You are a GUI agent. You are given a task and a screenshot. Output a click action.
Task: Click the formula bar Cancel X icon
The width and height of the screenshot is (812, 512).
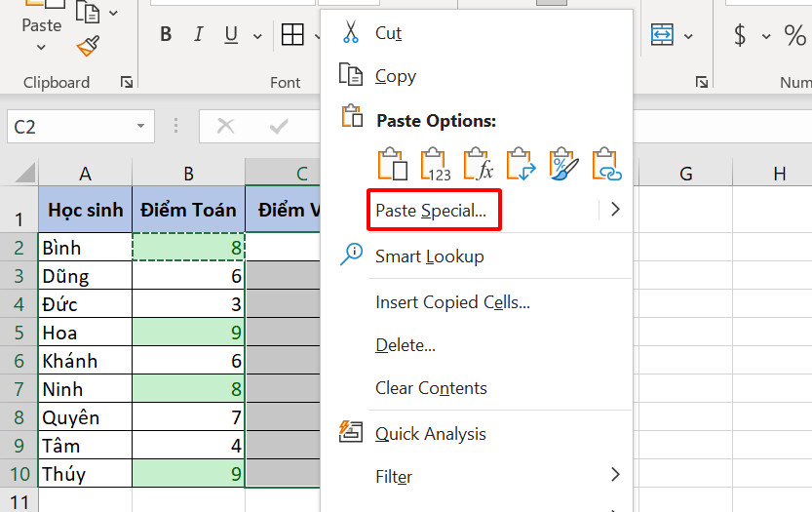(x=226, y=126)
